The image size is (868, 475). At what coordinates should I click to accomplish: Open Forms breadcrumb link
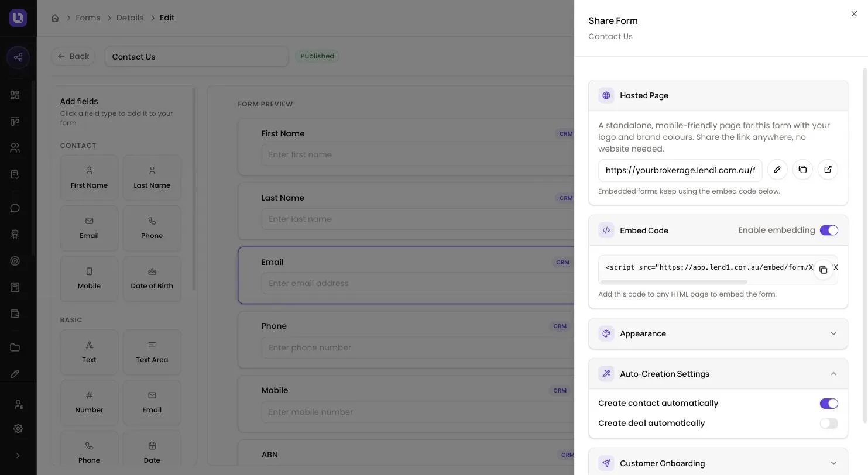[x=88, y=18]
